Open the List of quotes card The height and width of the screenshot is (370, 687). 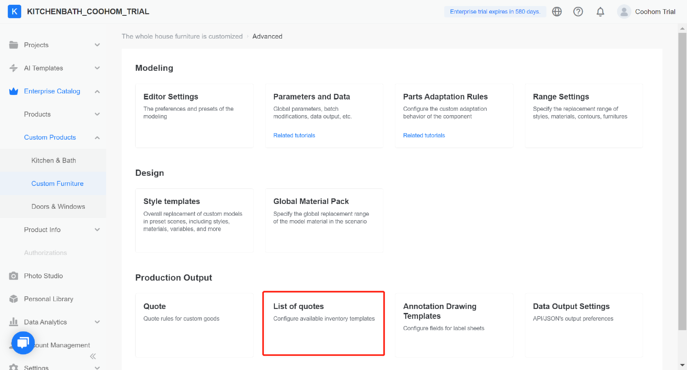(324, 324)
